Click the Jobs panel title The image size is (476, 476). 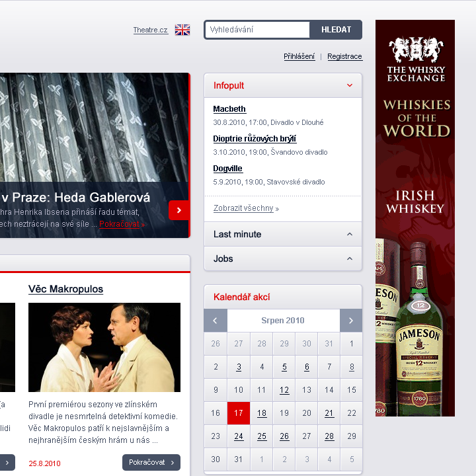click(223, 258)
